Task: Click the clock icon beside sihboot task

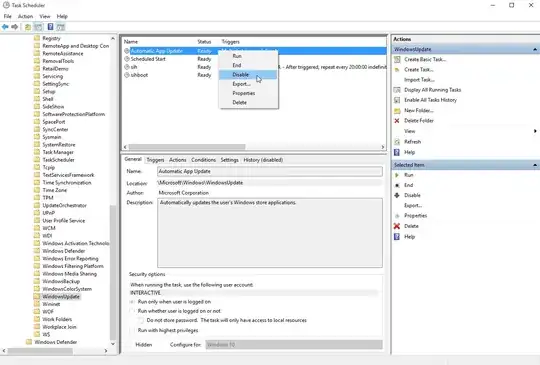Action: pos(127,75)
